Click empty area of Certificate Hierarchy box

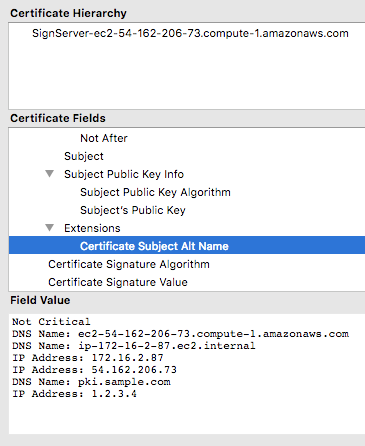[x=187, y=75]
